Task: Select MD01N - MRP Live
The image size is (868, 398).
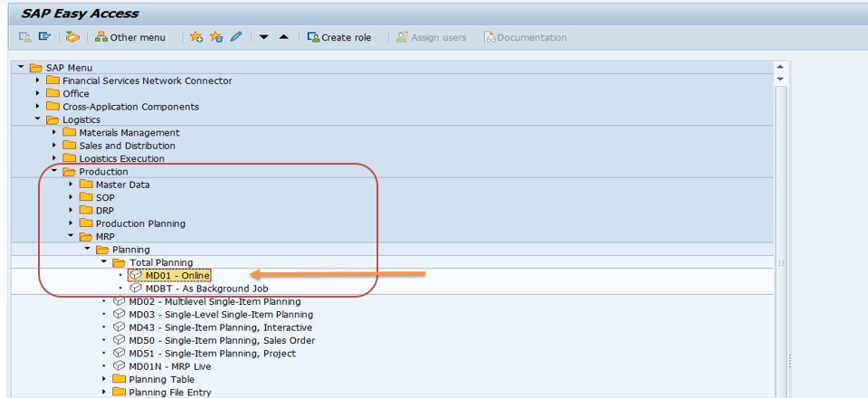Action: [x=170, y=366]
